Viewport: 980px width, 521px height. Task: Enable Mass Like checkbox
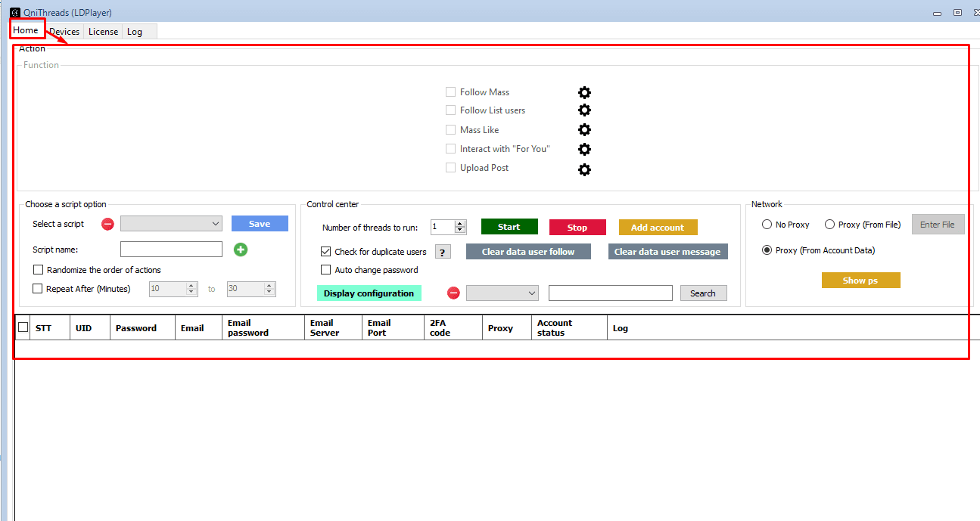click(x=450, y=129)
